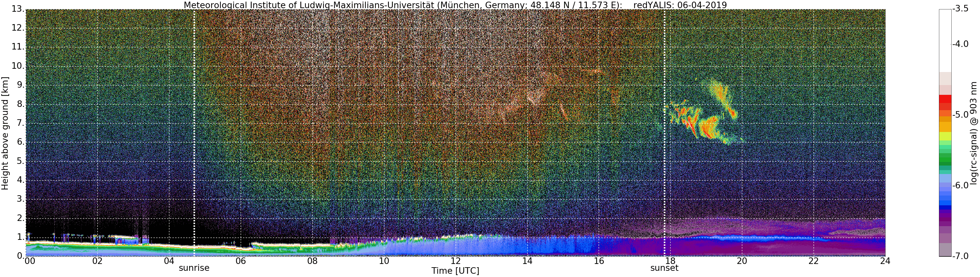
Task: Click the height-axis tick label '8.'
Action: 21,104
